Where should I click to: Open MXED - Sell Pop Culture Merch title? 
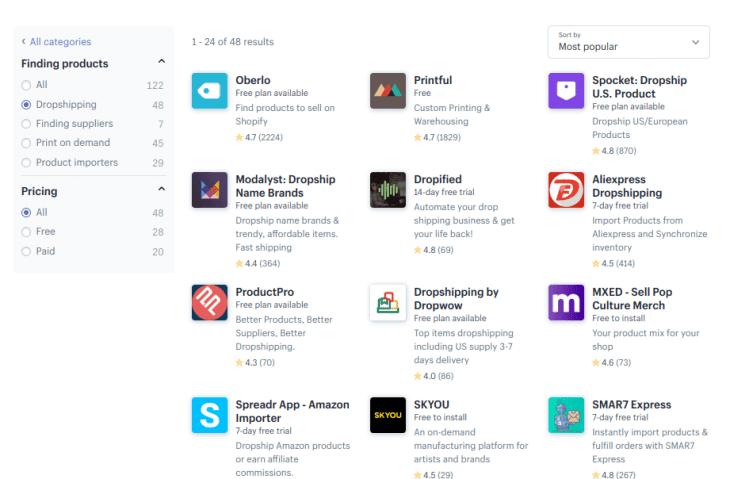tap(632, 299)
